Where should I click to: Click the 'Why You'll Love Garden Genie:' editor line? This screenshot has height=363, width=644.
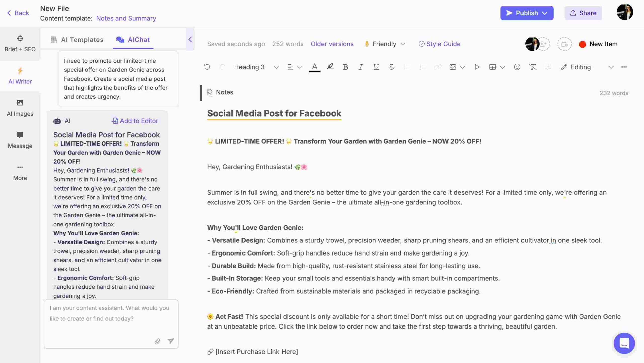coord(255,228)
